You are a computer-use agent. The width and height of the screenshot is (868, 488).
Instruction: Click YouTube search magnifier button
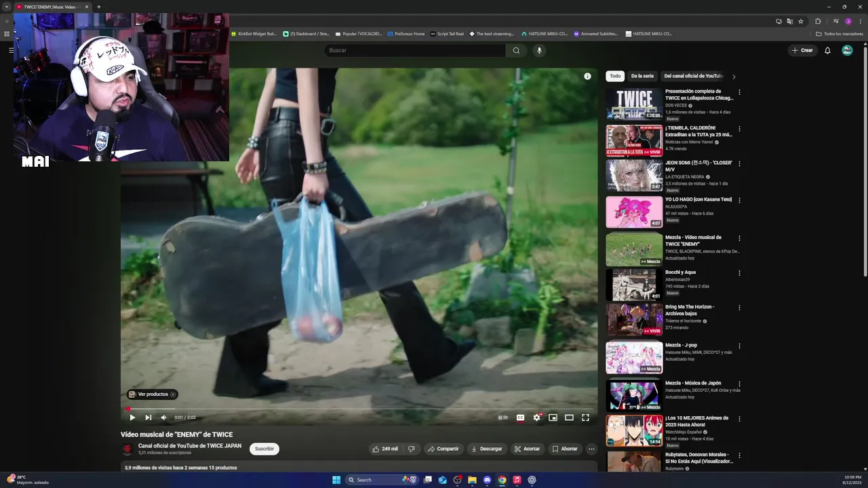pyautogui.click(x=516, y=50)
